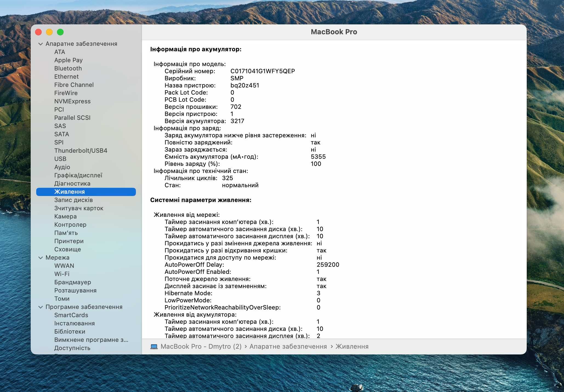This screenshot has width=564, height=392.
Task: Close the System Information window
Action: [x=39, y=32]
